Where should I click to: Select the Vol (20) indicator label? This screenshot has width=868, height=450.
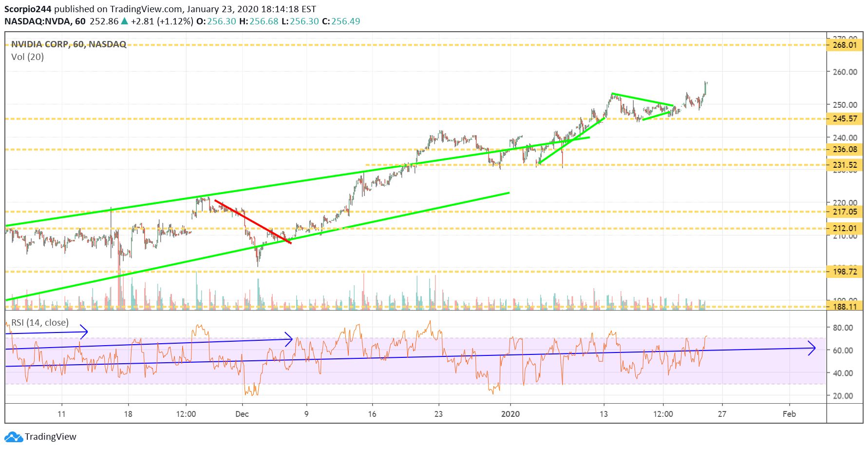27,57
